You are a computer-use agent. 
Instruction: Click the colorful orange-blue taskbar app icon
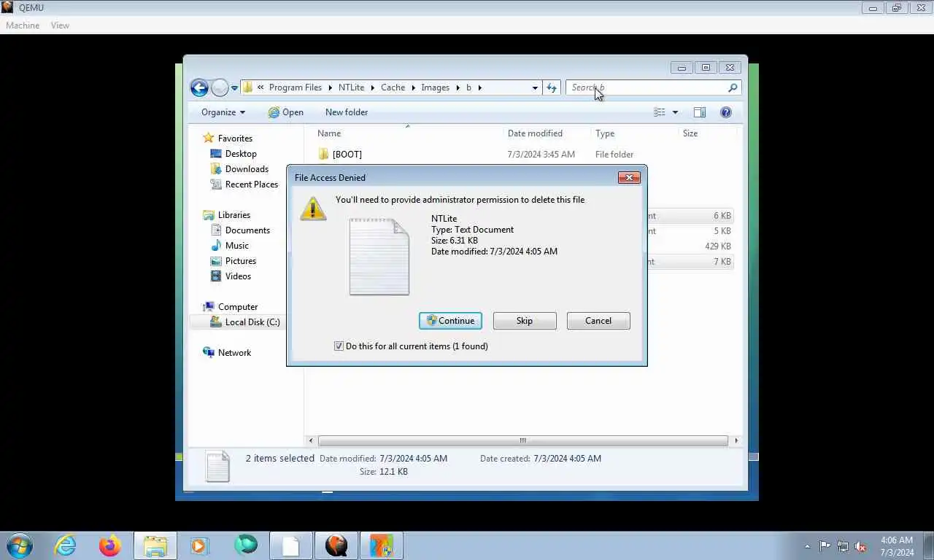point(381,545)
